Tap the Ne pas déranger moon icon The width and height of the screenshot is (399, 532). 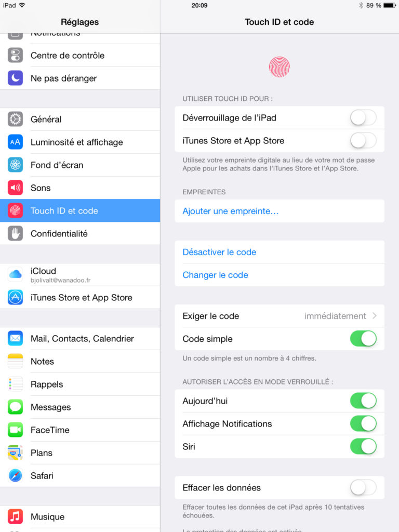pyautogui.click(x=15, y=78)
